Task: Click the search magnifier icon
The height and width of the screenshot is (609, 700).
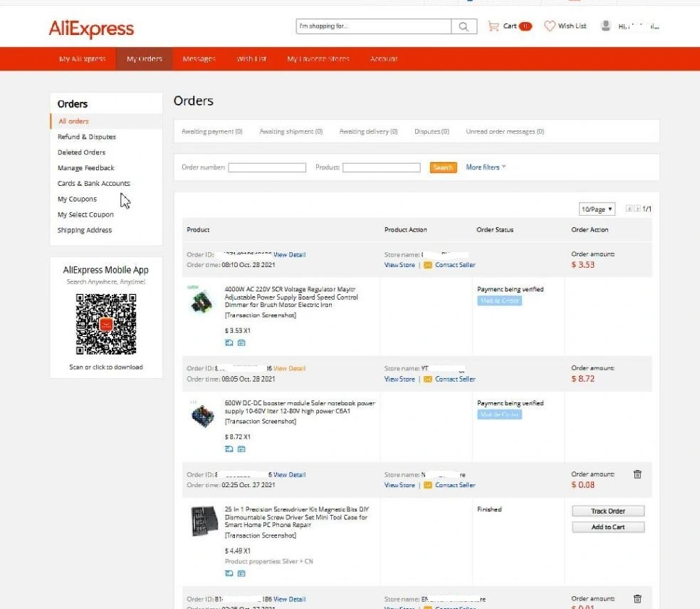Action: point(464,26)
